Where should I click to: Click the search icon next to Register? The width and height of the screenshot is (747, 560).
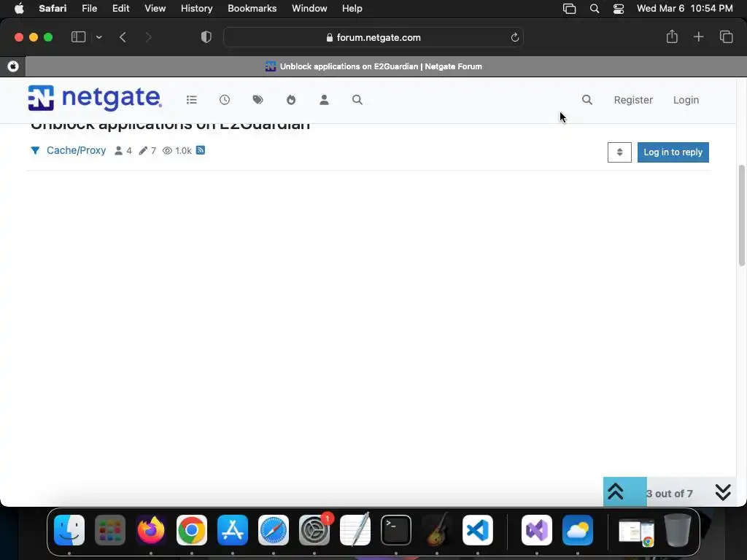point(587,100)
